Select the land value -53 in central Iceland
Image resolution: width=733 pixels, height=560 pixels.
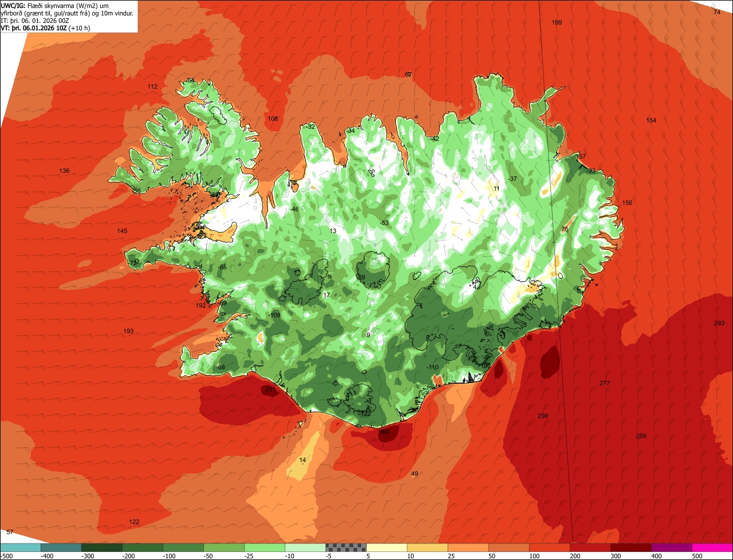(384, 223)
